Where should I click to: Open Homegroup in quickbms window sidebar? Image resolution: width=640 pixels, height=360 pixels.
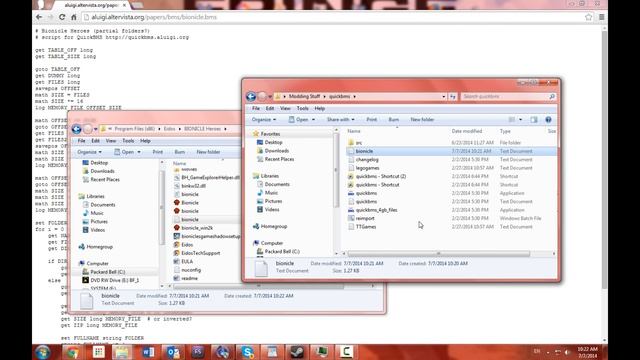(274, 226)
